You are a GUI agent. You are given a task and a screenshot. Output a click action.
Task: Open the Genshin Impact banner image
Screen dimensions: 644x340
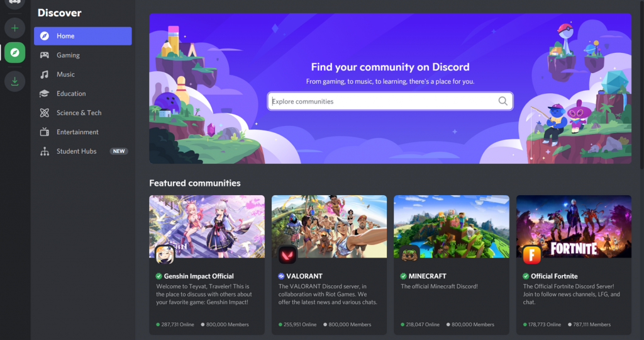(x=207, y=227)
